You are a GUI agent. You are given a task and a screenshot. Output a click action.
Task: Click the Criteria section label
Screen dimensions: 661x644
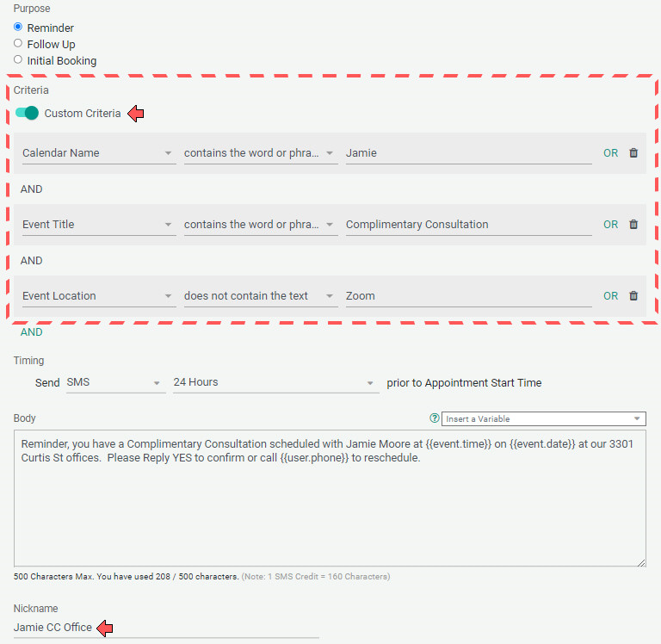pos(31,90)
